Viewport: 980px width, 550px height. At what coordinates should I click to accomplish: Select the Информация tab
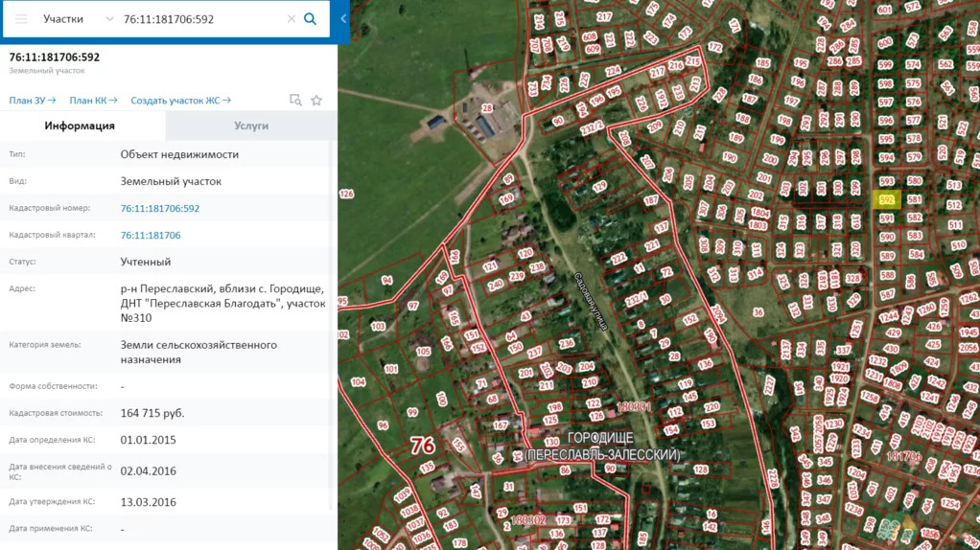point(80,126)
